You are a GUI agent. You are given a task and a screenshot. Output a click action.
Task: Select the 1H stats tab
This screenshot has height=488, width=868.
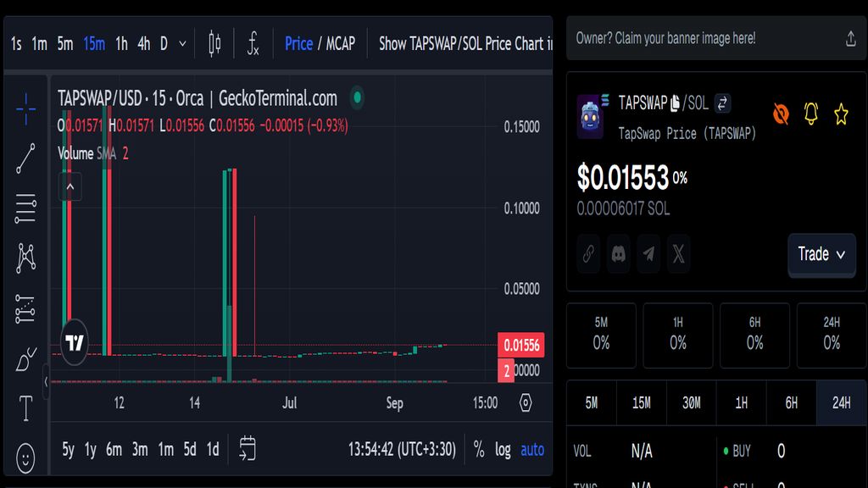[x=741, y=402]
